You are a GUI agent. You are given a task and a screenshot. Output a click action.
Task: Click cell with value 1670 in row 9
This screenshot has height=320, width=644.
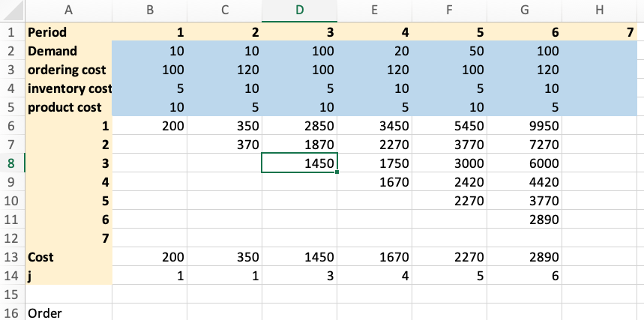[x=374, y=182]
